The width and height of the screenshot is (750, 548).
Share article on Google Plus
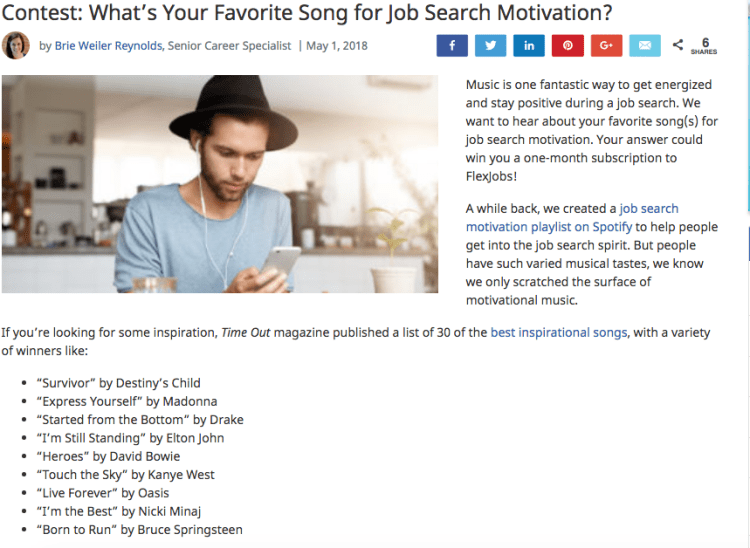tap(606, 46)
